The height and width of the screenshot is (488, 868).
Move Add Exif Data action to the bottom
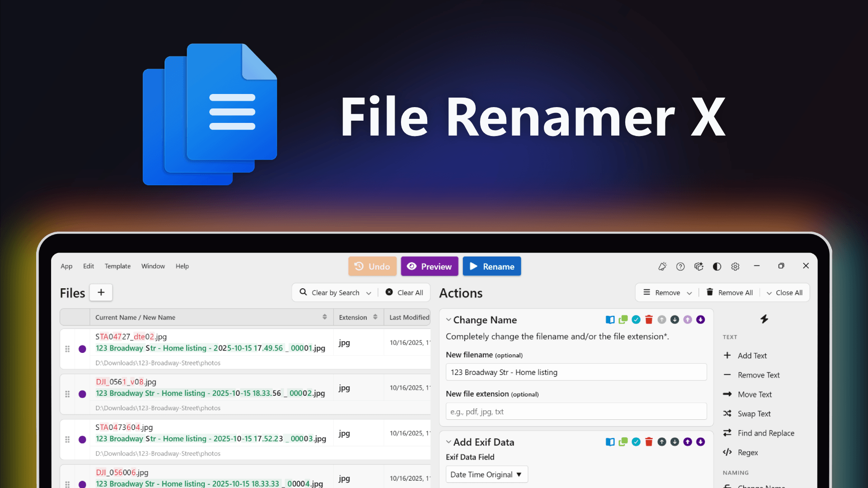[x=701, y=442]
